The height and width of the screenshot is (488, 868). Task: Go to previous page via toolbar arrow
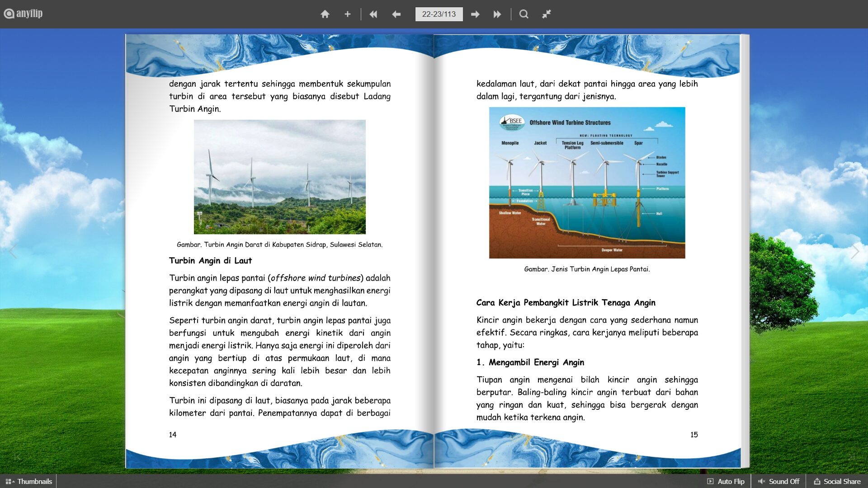[396, 14]
